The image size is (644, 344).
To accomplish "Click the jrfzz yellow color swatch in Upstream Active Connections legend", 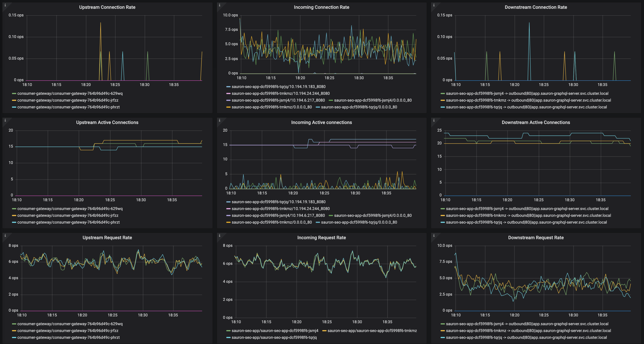I will coord(14,215).
